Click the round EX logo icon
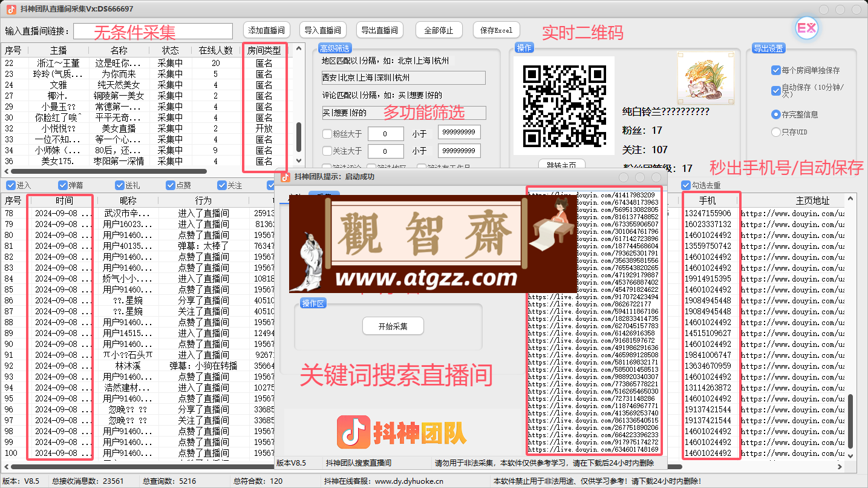This screenshot has height=488, width=868. [807, 28]
